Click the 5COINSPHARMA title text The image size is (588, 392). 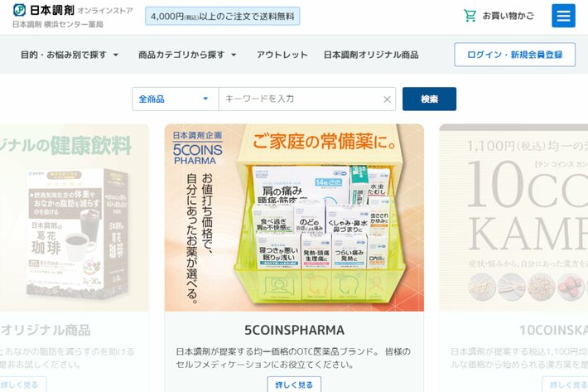point(294,330)
